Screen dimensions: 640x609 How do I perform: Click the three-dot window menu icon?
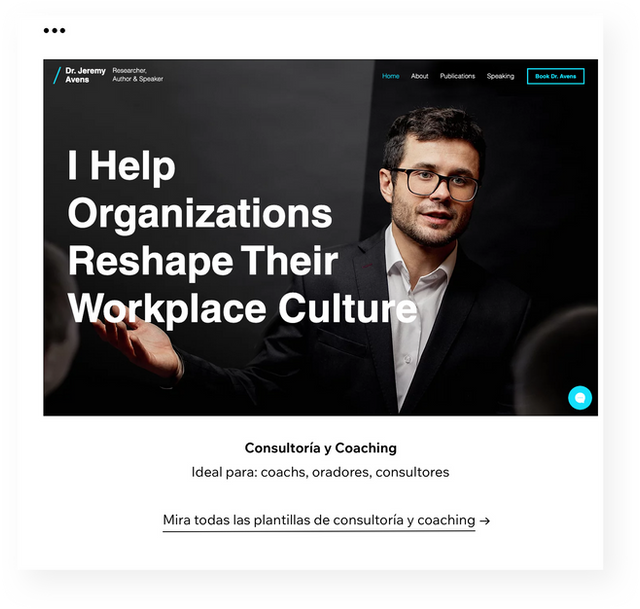pos(54,30)
